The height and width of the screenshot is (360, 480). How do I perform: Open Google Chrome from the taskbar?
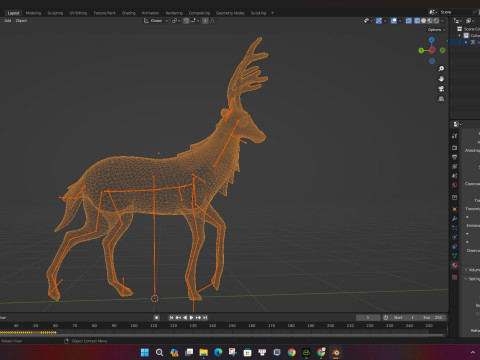(292, 352)
